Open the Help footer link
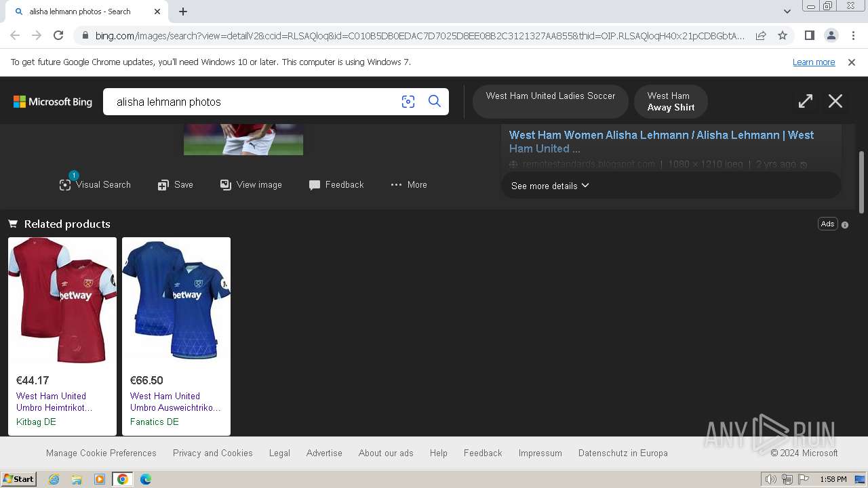 pos(439,453)
